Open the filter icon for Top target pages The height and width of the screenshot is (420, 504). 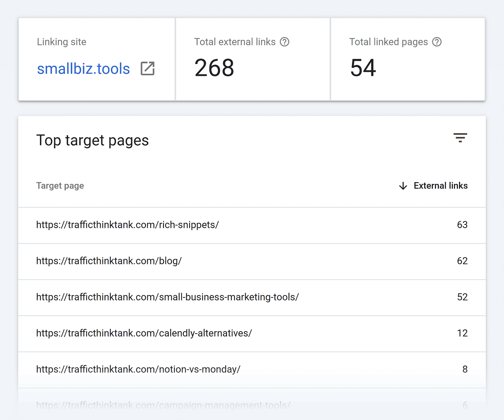coord(460,138)
